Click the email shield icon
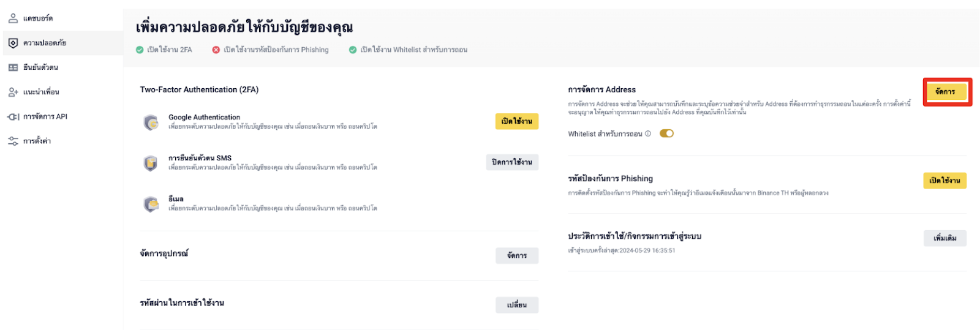The image size is (980, 330). pos(151,204)
